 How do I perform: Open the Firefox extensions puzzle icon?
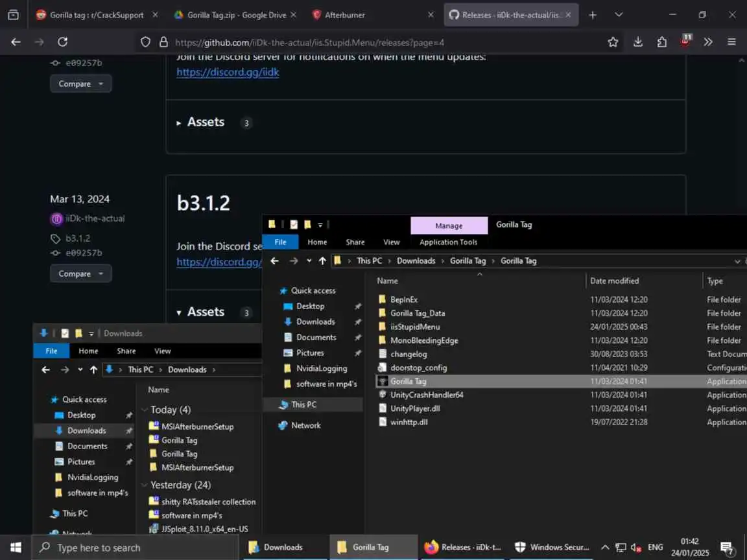coord(661,42)
